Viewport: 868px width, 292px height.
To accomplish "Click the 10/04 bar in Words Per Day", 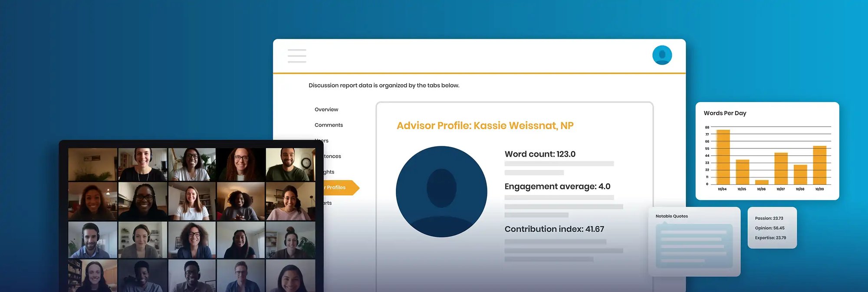I will (723, 157).
